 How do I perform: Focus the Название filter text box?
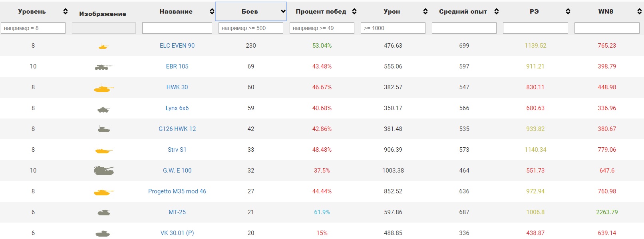pos(177,28)
